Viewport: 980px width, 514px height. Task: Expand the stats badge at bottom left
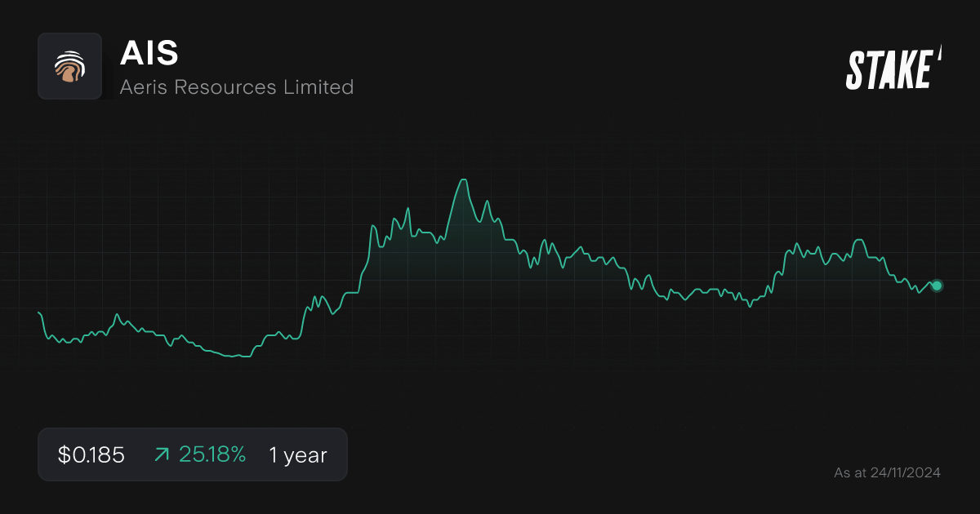coord(193,454)
